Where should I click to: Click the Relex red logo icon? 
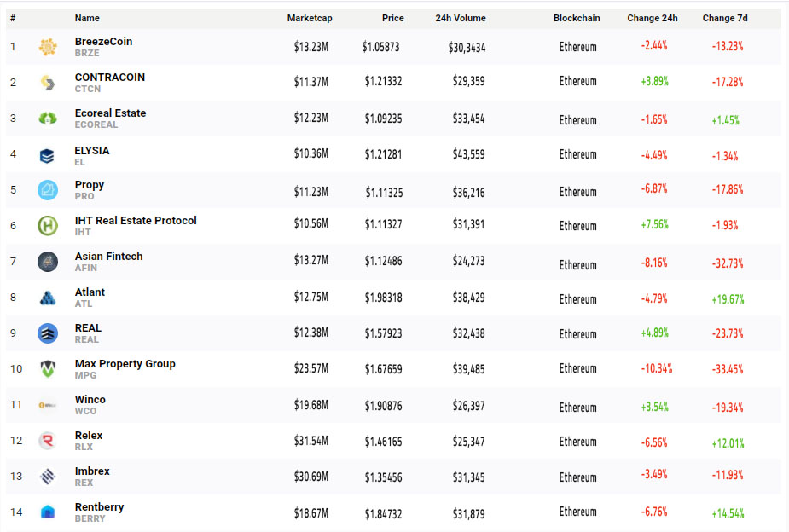[x=48, y=441]
